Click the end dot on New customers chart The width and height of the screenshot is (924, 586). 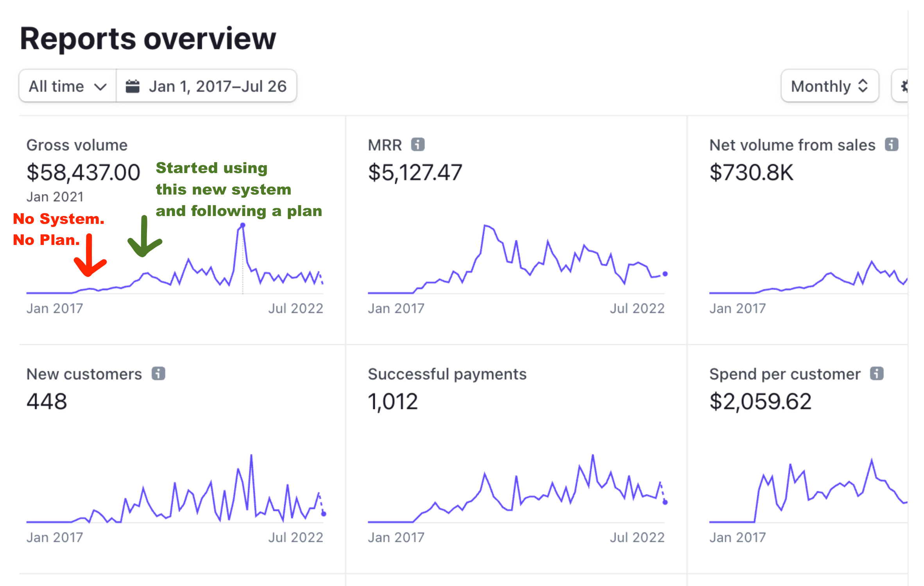coord(324,514)
